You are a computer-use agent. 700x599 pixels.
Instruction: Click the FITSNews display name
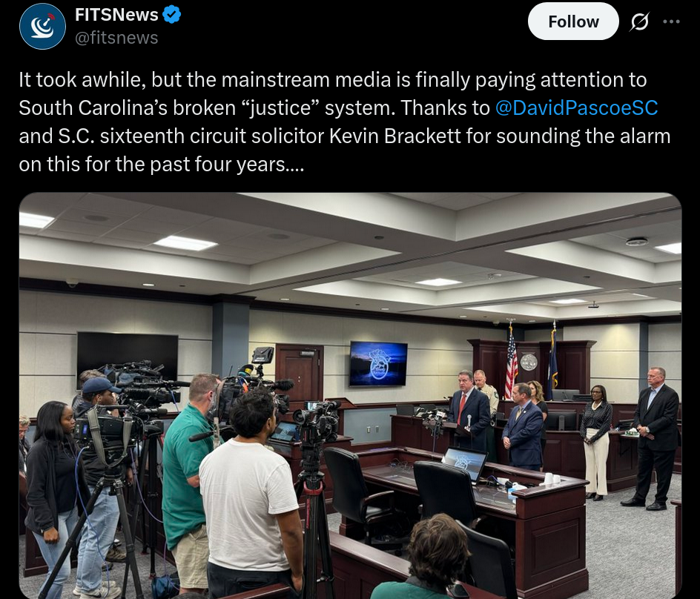[x=116, y=15]
